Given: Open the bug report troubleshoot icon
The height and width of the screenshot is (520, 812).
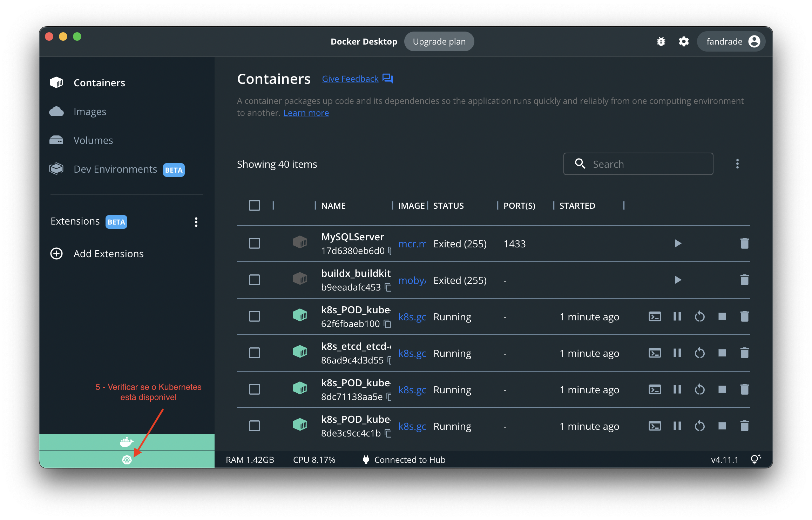Looking at the screenshot, I should coord(661,41).
